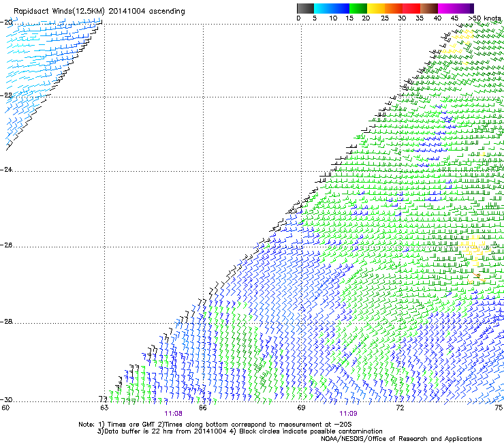Click the -20 latitude axis label
The image size is (504, 443).
click(x=6, y=22)
